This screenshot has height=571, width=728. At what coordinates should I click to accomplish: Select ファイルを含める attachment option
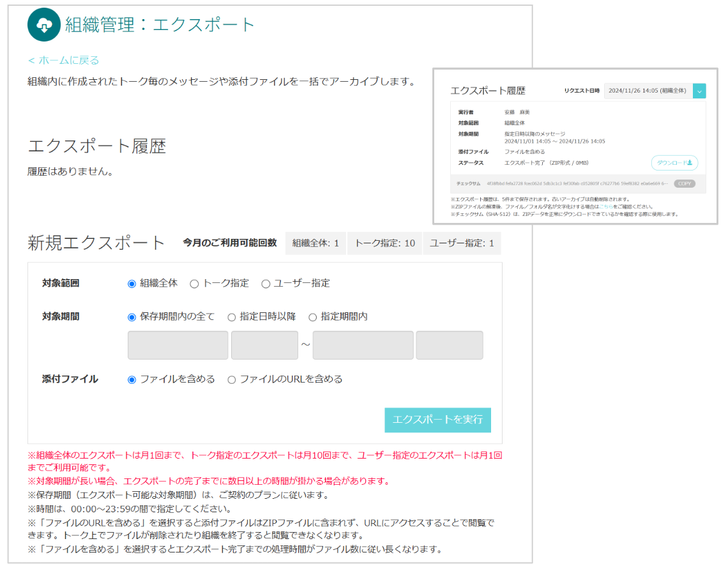point(132,380)
